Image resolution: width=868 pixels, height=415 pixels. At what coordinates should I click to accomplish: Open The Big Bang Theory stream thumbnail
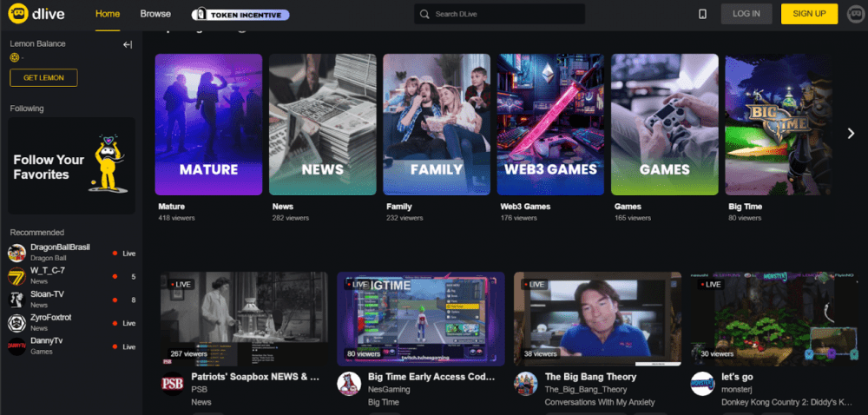pyautogui.click(x=597, y=319)
